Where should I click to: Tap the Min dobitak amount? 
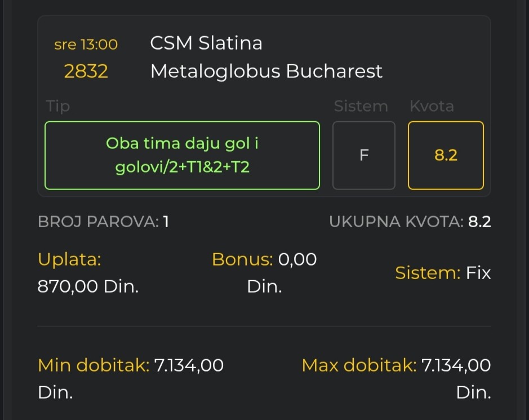189,366
